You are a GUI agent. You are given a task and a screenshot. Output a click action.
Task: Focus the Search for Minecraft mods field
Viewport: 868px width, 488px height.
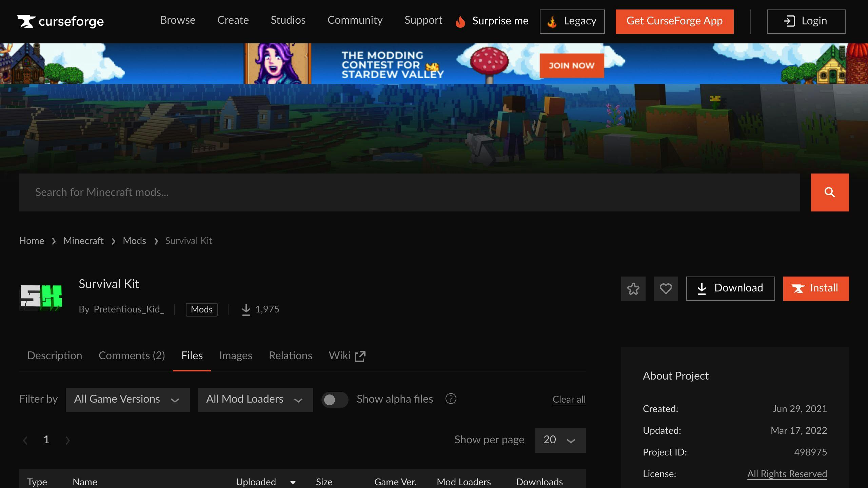409,192
